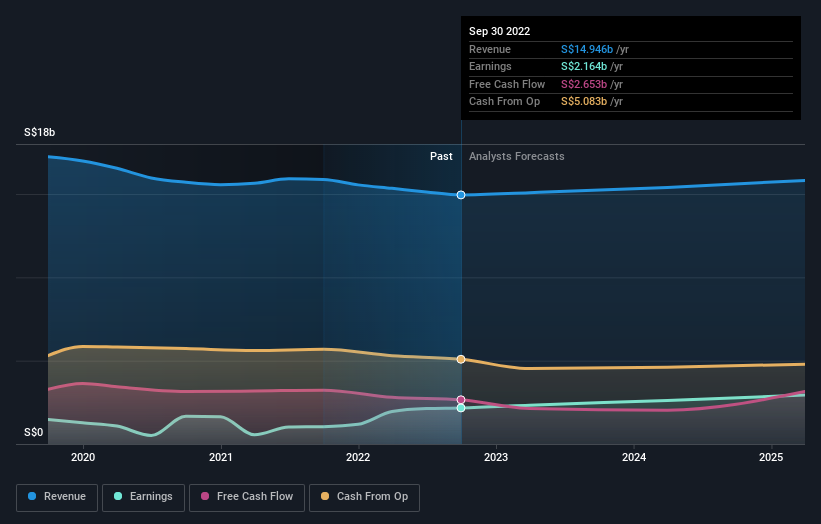Screen dimensions: 821x524
Task: Click the S$2.164b earnings value in tooltip
Action: coord(584,66)
